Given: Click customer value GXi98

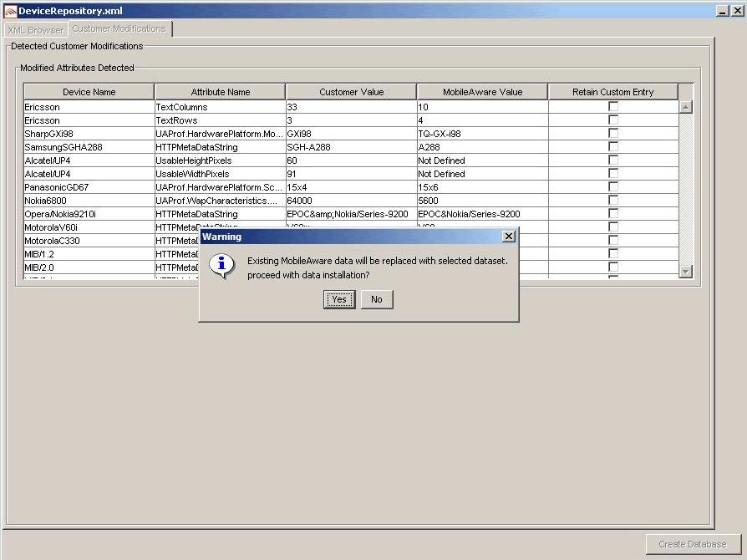Looking at the screenshot, I should tap(351, 134).
